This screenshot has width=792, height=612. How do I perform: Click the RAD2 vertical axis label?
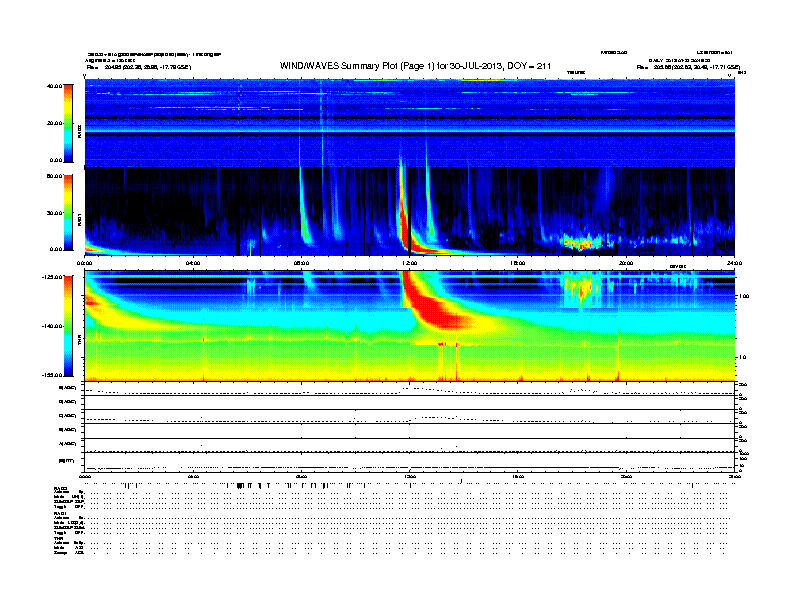point(79,130)
